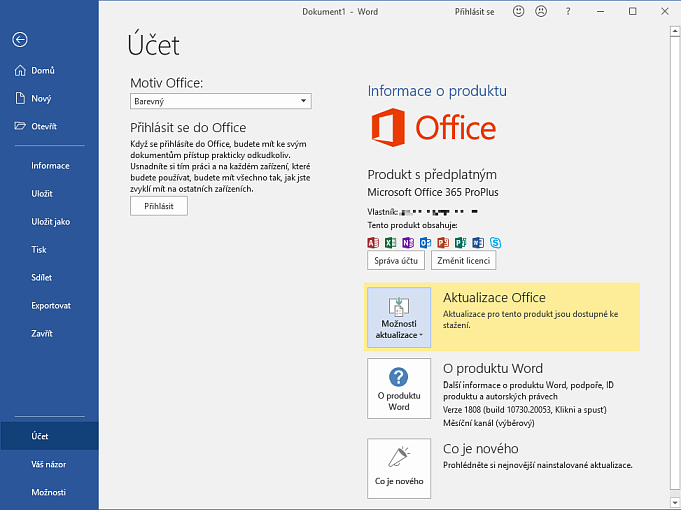Viewport: 681px width, 510px height.
Task: Click the Správa účtu button
Action: [x=396, y=261]
